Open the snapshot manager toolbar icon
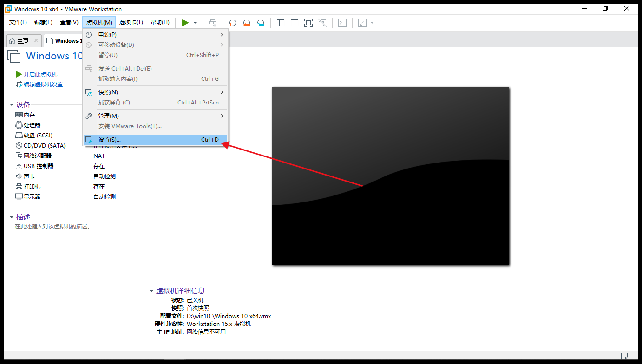 coord(261,23)
